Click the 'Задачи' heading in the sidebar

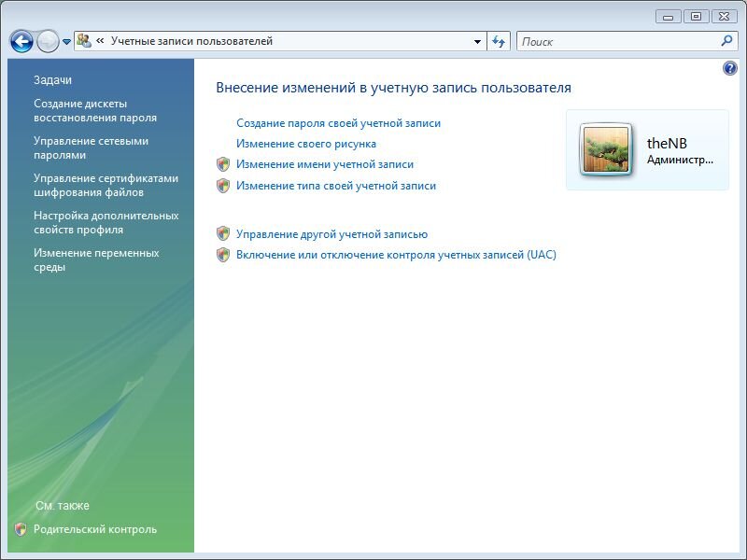point(52,80)
